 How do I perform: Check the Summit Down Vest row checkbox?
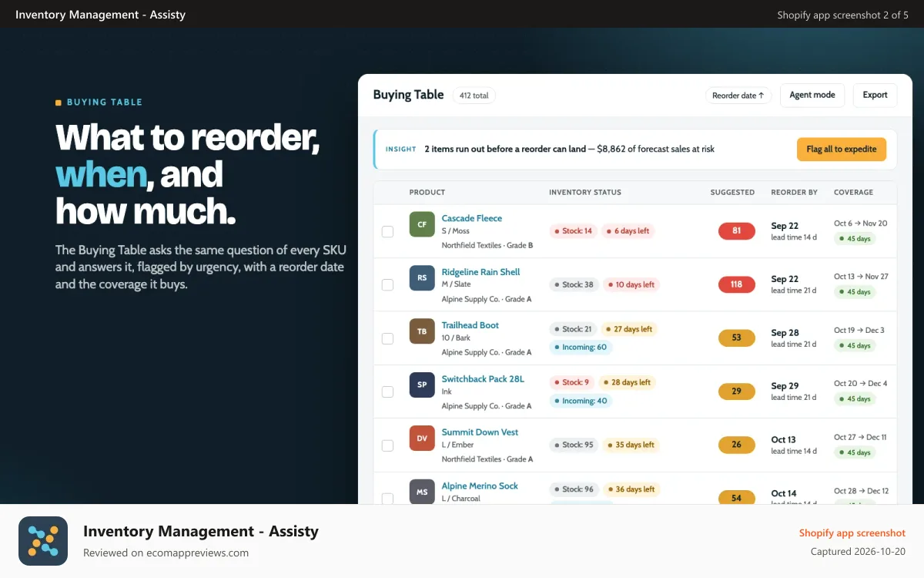pos(387,445)
